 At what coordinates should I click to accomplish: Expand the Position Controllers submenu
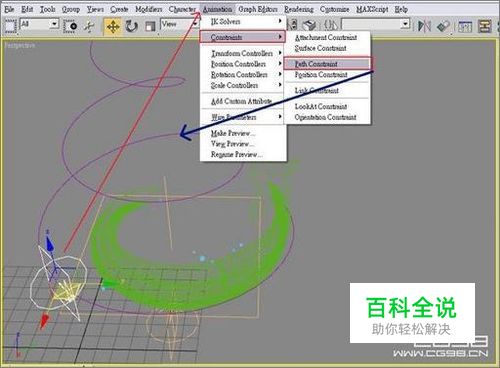pyautogui.click(x=243, y=64)
